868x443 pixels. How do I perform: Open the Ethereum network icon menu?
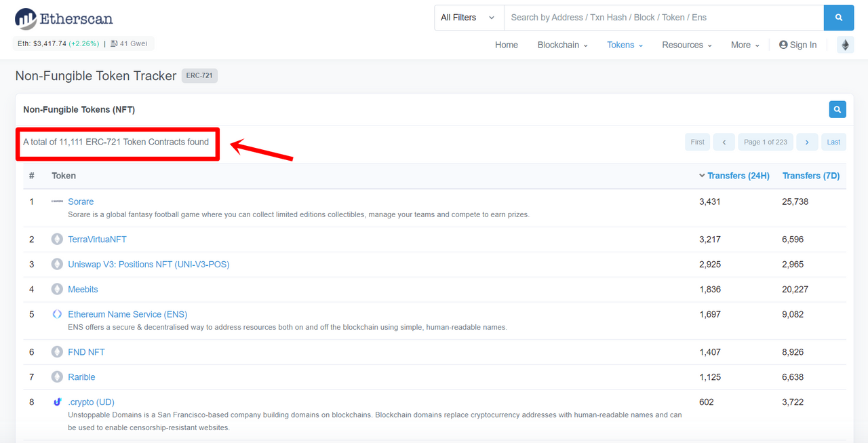coord(845,45)
